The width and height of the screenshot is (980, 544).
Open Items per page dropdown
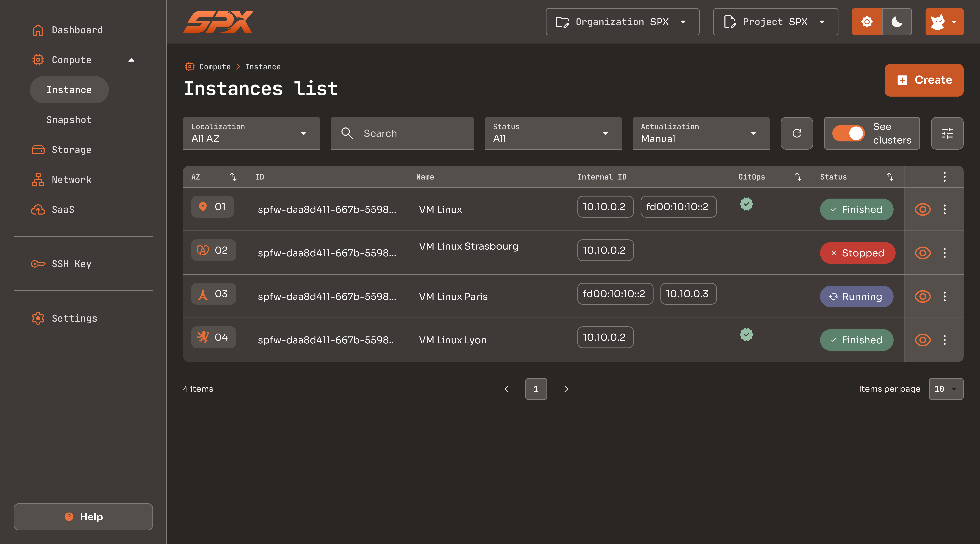(x=946, y=389)
